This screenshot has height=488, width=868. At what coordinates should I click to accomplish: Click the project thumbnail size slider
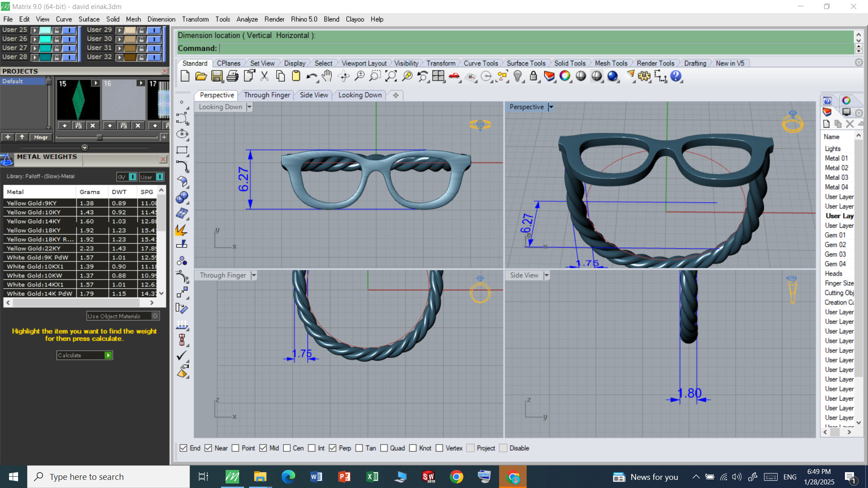pos(99,137)
